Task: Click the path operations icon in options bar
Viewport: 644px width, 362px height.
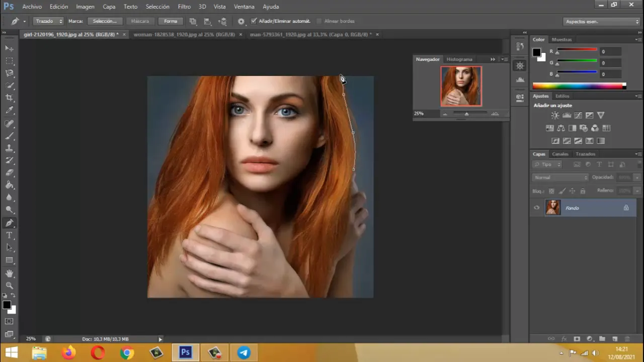Action: (x=193, y=21)
